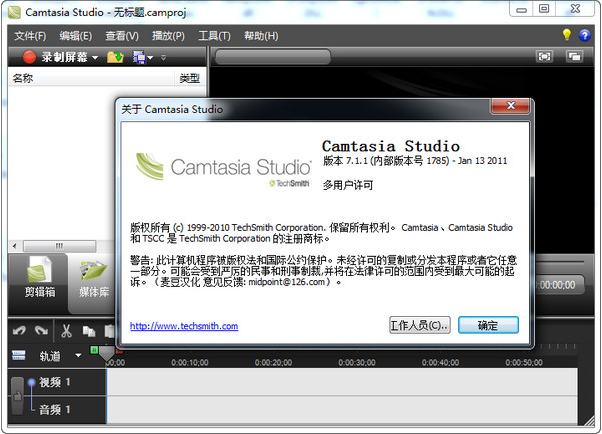Open the 轨道 tracks dropdown
The width and height of the screenshot is (602, 434).
click(78, 356)
